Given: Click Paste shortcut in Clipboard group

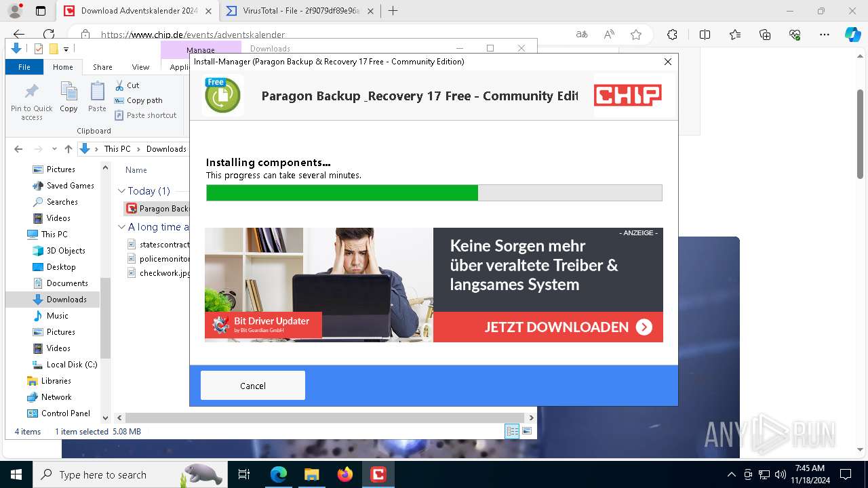Looking at the screenshot, I should [x=146, y=115].
